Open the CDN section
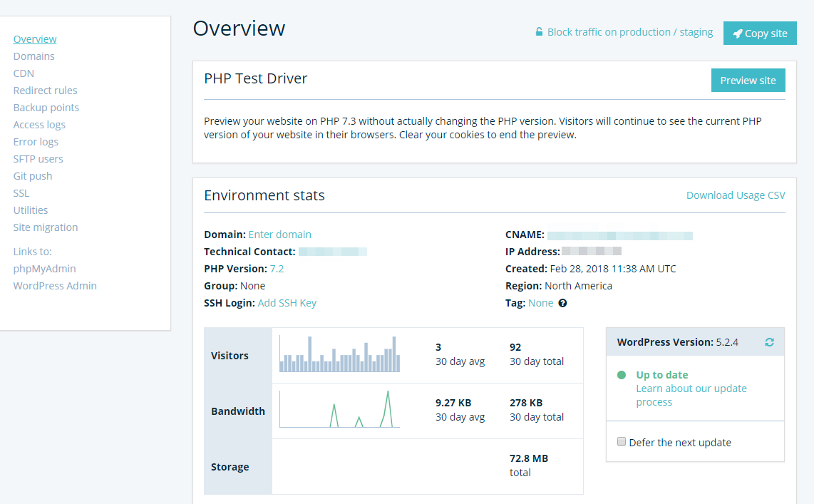Viewport: 814px width, 504px height. tap(24, 73)
